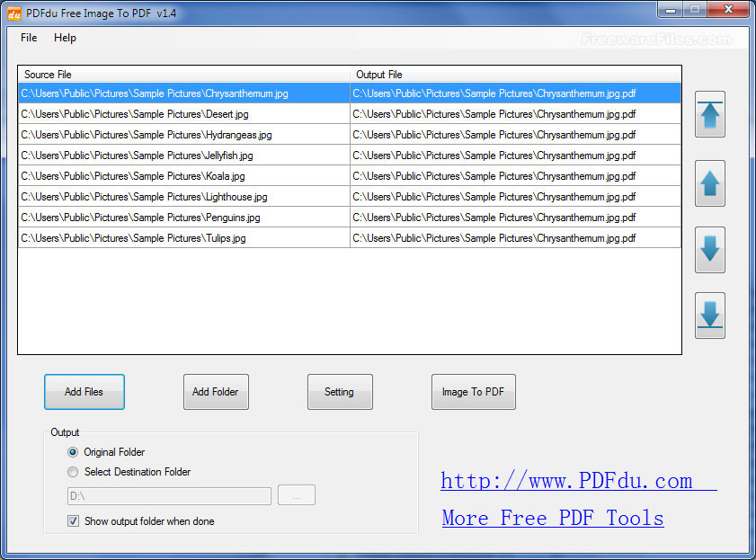Start conversion with Image To PDF button
The image size is (756, 560).
(x=474, y=392)
